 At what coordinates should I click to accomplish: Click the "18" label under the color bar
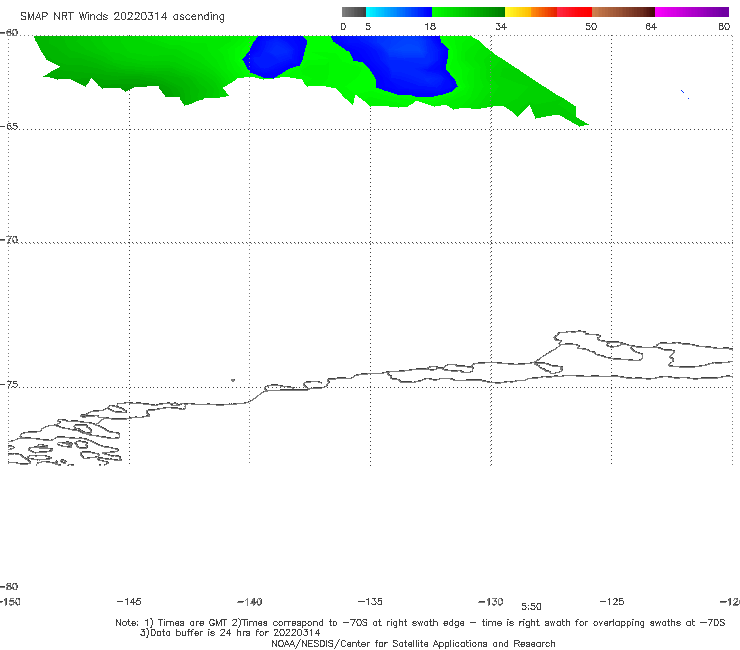point(430,26)
